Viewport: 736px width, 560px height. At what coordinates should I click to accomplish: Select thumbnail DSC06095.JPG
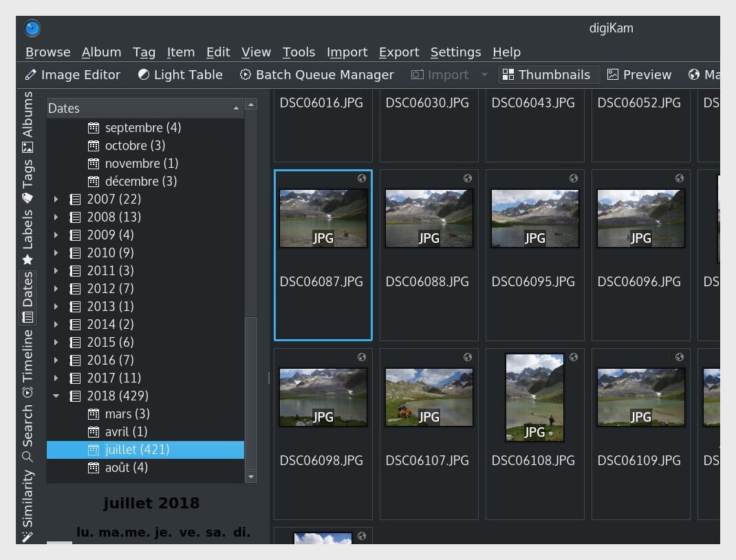(x=535, y=255)
